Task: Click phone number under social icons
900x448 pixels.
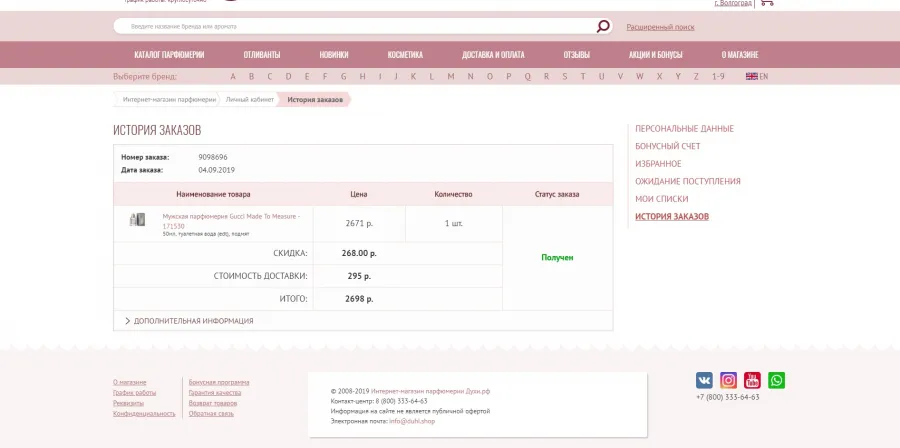Action: [727, 397]
